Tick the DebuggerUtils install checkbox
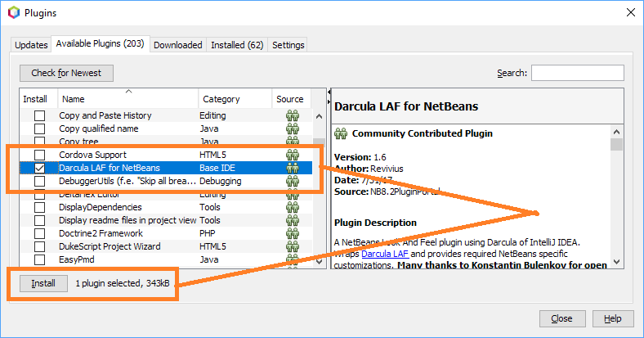The image size is (644, 338). click(x=39, y=181)
